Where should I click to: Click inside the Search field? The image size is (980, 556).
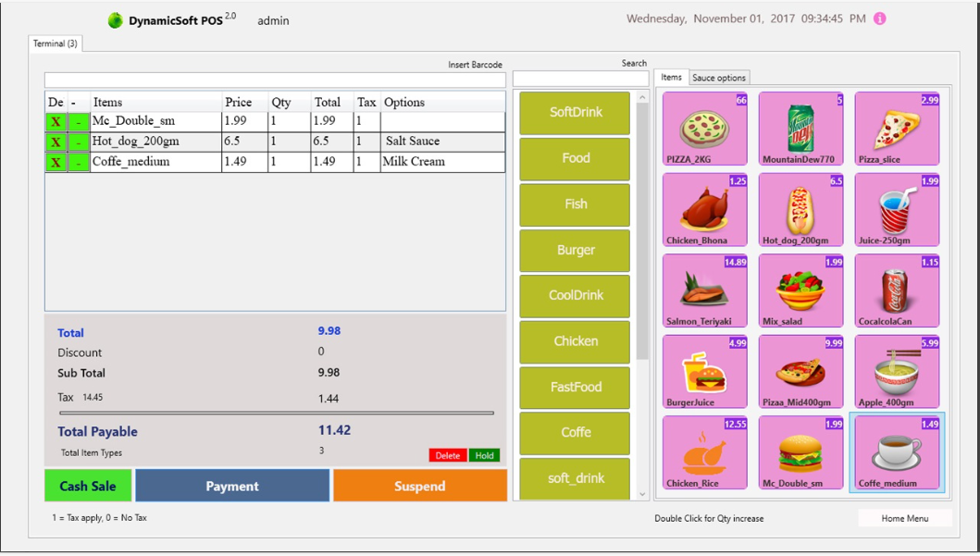(x=581, y=78)
